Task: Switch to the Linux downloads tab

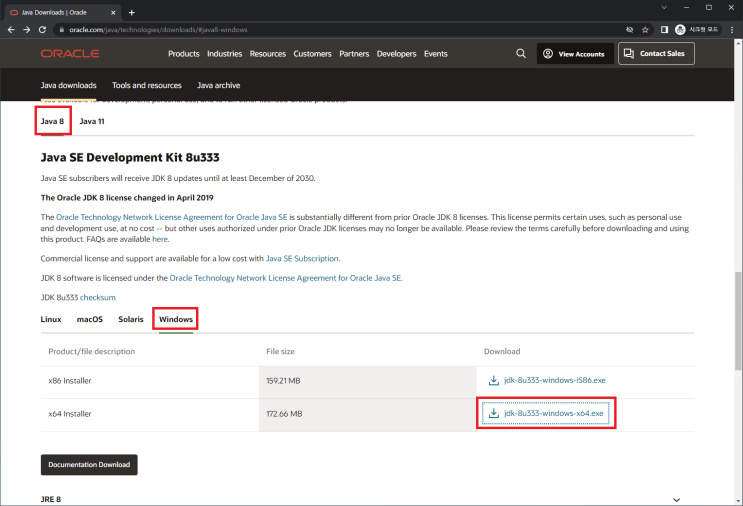Action: 51,319
